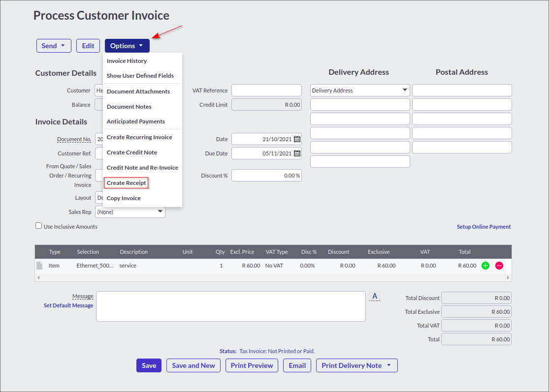Enable the Use Inclusive Amounts checkbox

tap(38, 226)
